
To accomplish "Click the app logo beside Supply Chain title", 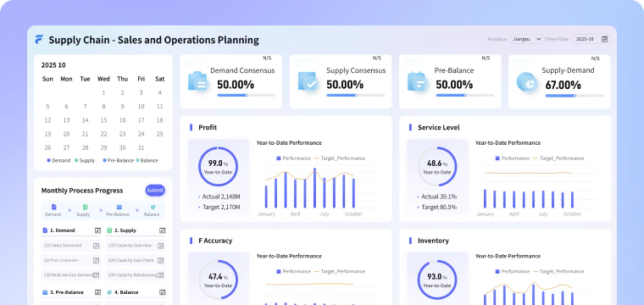I will (x=39, y=40).
